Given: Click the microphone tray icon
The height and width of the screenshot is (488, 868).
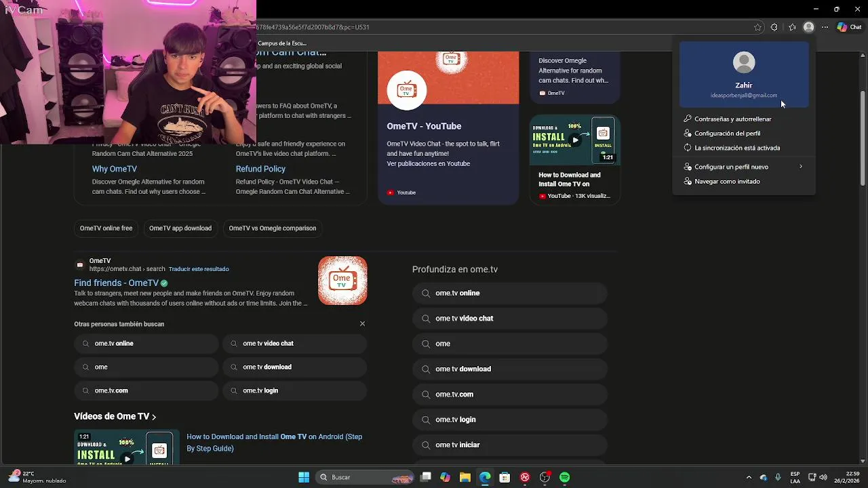Looking at the screenshot, I should click(778, 477).
